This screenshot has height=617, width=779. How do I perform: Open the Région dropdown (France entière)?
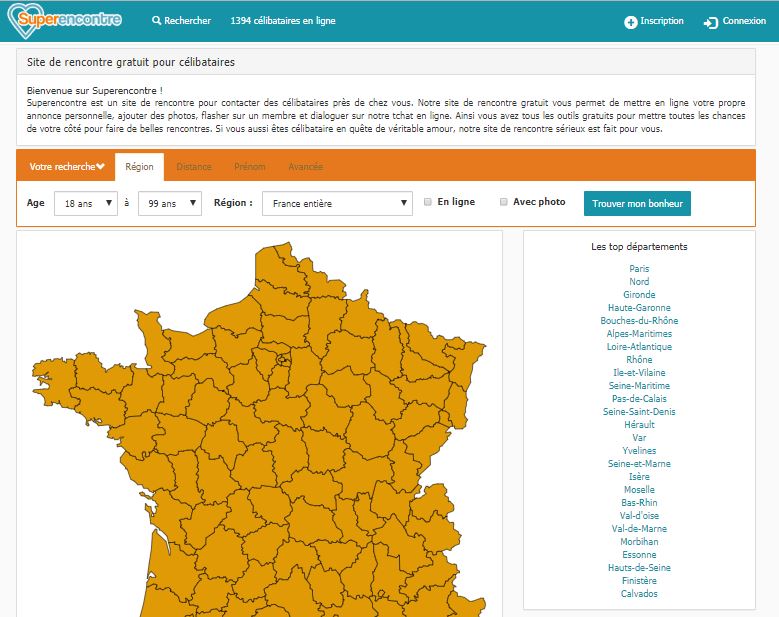[337, 203]
